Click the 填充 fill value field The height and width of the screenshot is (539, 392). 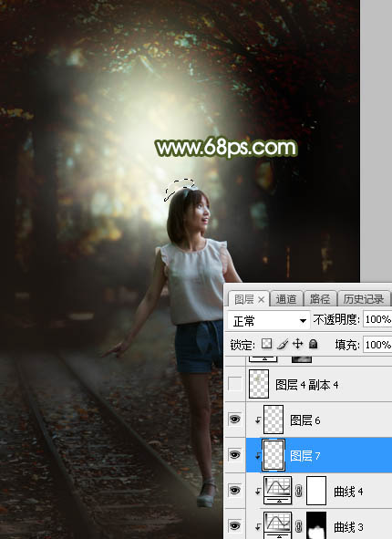point(377,345)
